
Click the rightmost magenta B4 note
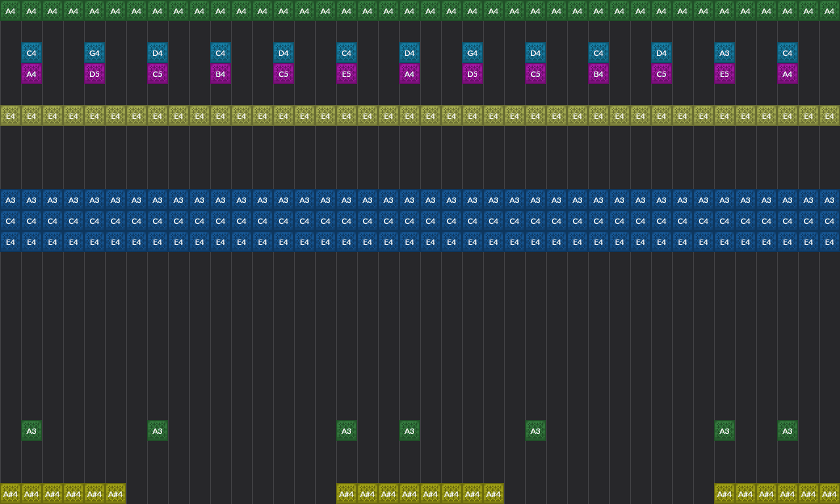tap(598, 74)
